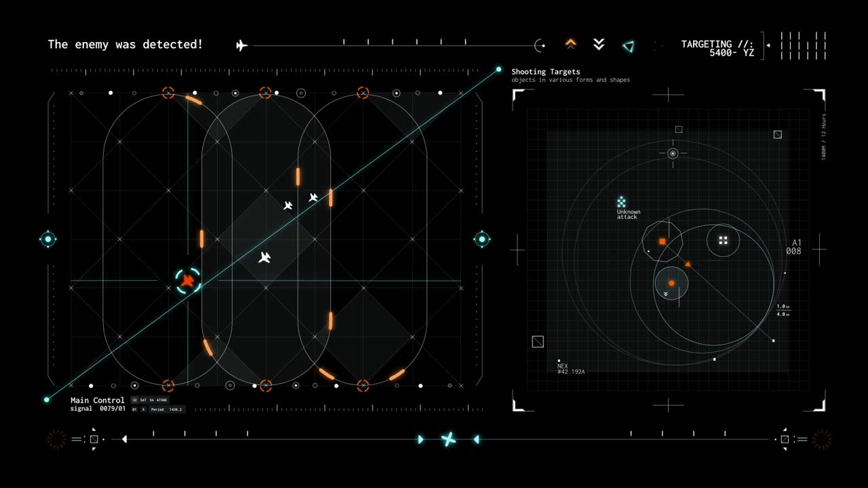Image resolution: width=868 pixels, height=488 pixels.
Task: Click the upper-right white aircraft on radar
Action: coord(313,197)
